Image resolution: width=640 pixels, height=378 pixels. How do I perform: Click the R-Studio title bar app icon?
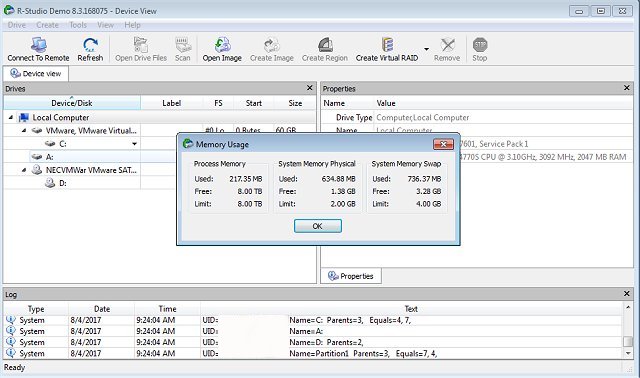pos(9,10)
